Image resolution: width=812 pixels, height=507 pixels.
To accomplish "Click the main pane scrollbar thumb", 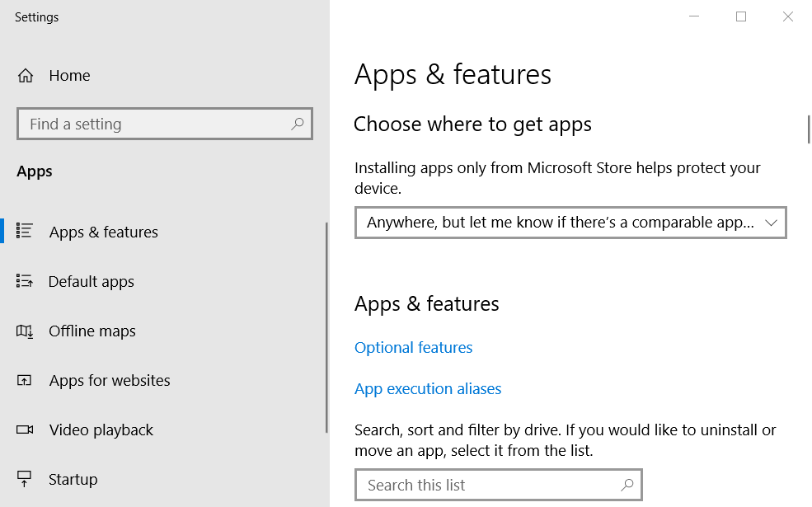I will (809, 129).
